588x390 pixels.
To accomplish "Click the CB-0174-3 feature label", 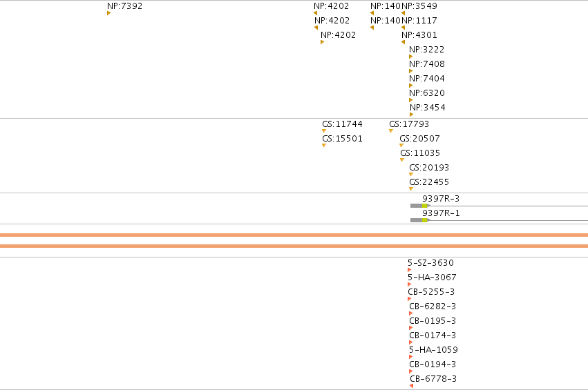I will click(x=433, y=335).
